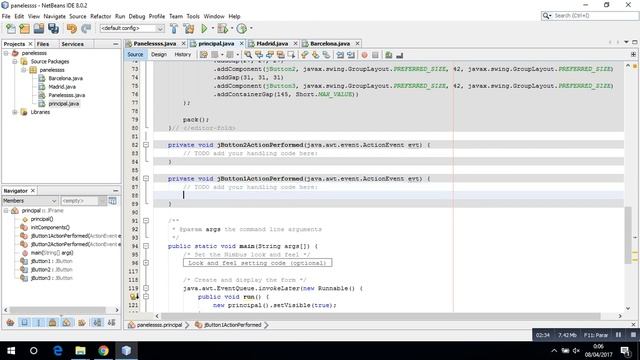Click the Find Selection magnifier icon in editor toolbar

click(x=248, y=55)
